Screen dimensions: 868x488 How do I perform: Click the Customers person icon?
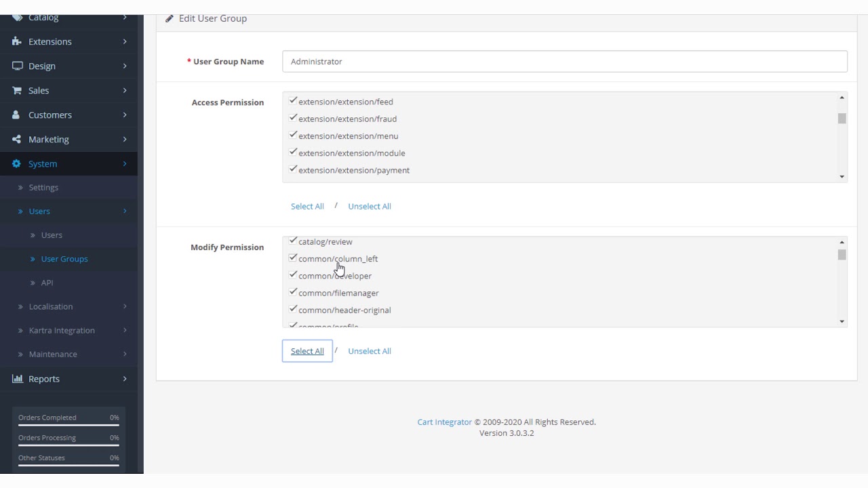click(x=17, y=115)
